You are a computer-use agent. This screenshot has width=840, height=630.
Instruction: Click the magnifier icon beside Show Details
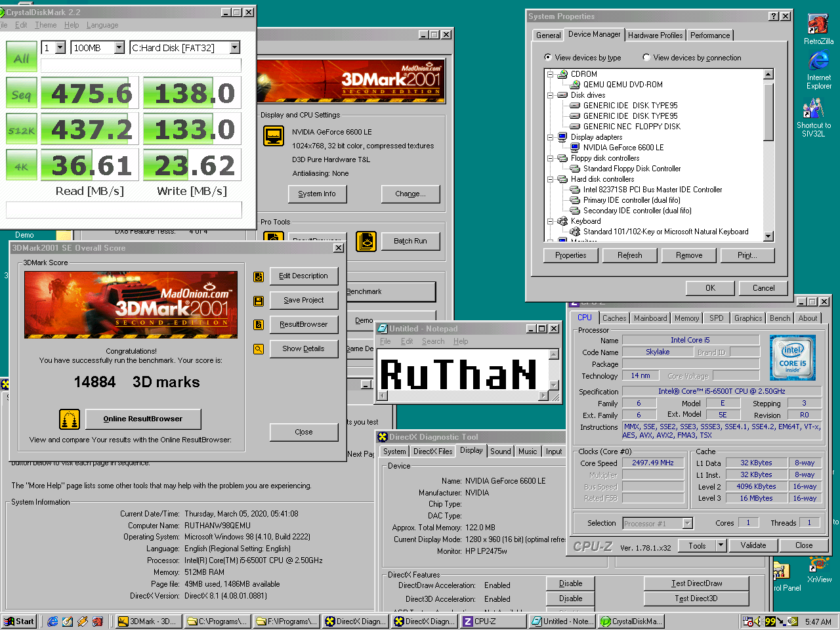[259, 349]
